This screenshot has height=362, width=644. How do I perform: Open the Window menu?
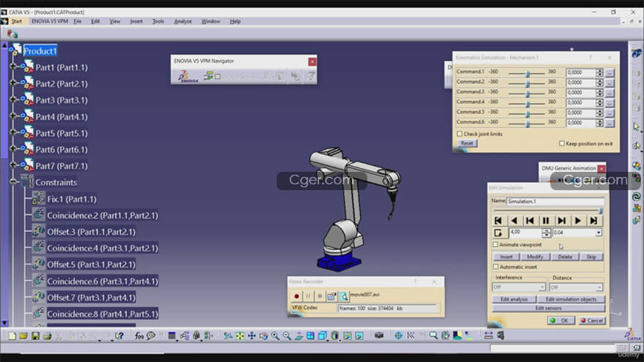211,21
